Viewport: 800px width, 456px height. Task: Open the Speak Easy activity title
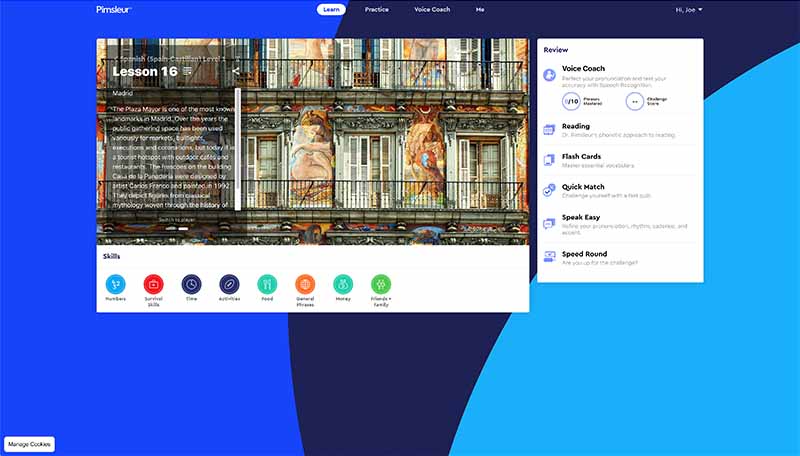pos(581,217)
